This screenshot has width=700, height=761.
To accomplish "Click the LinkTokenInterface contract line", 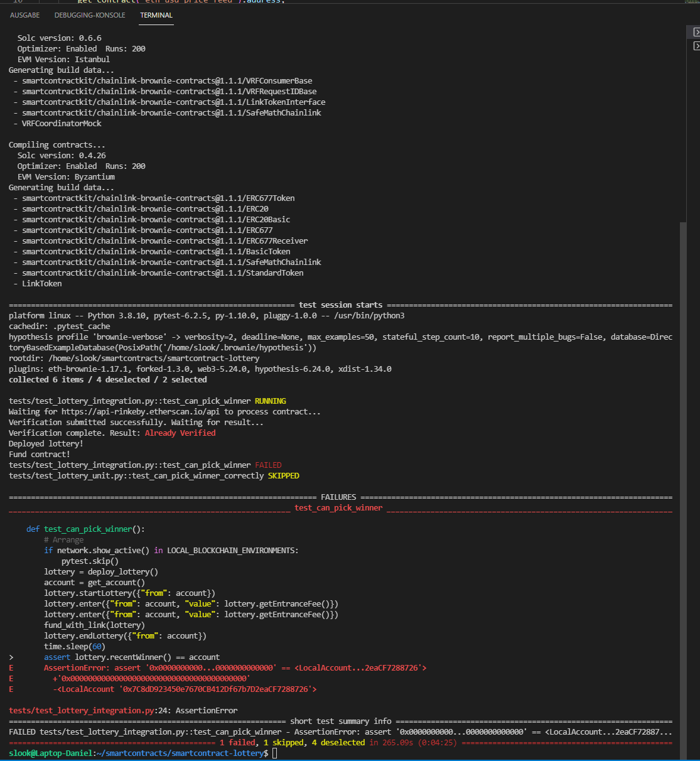I will (x=170, y=102).
